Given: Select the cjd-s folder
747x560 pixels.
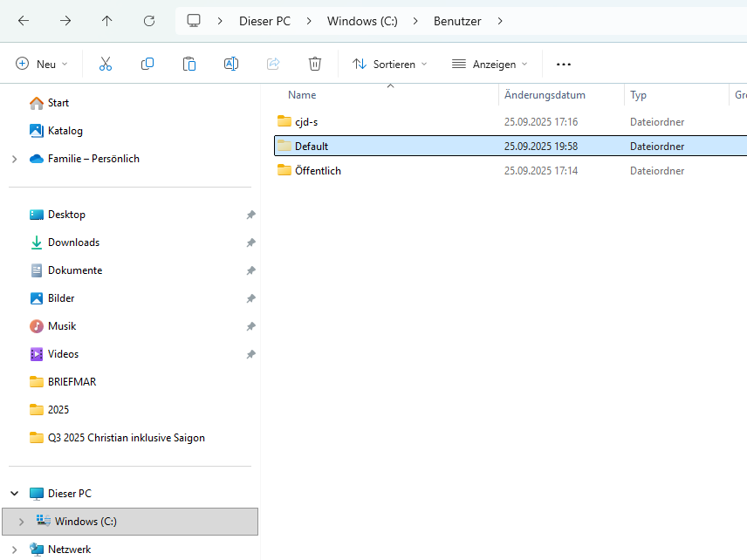Looking at the screenshot, I should click(305, 122).
